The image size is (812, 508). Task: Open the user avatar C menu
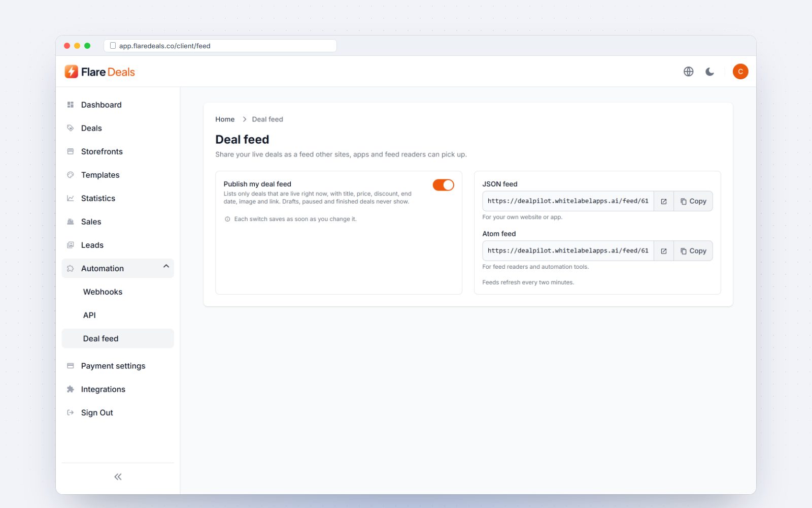point(740,72)
